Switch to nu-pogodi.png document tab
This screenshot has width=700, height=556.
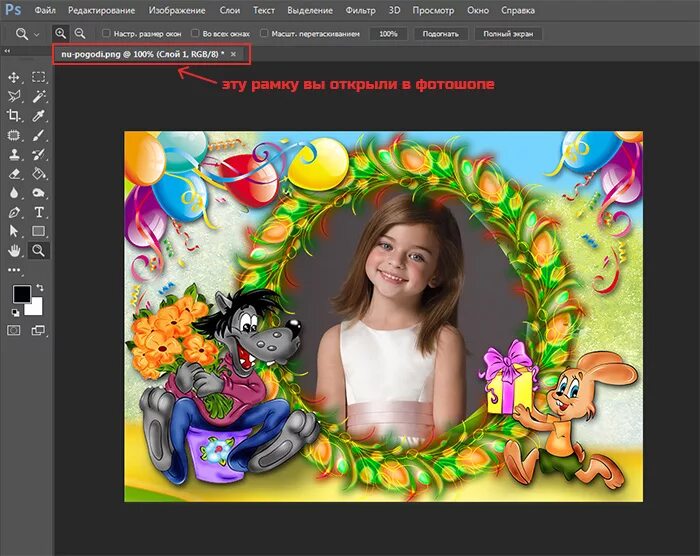[142, 54]
